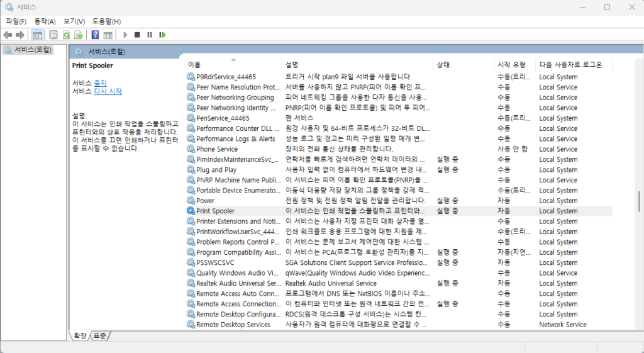The height and width of the screenshot is (353, 644).
Task: Click the Back arrow in the toolbar
Action: coord(8,35)
